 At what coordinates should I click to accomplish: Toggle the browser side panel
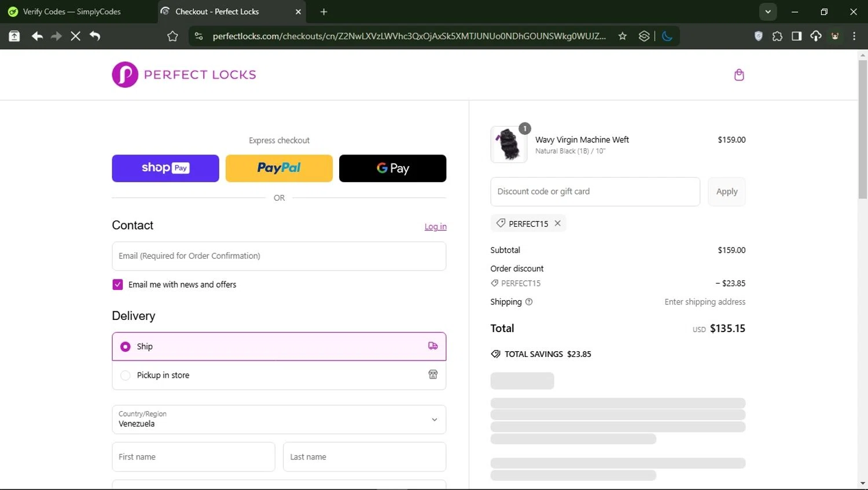[797, 36]
